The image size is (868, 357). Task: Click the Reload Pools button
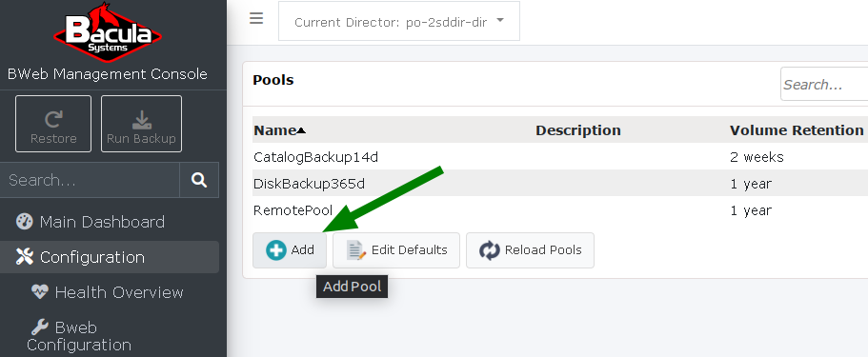coord(530,250)
